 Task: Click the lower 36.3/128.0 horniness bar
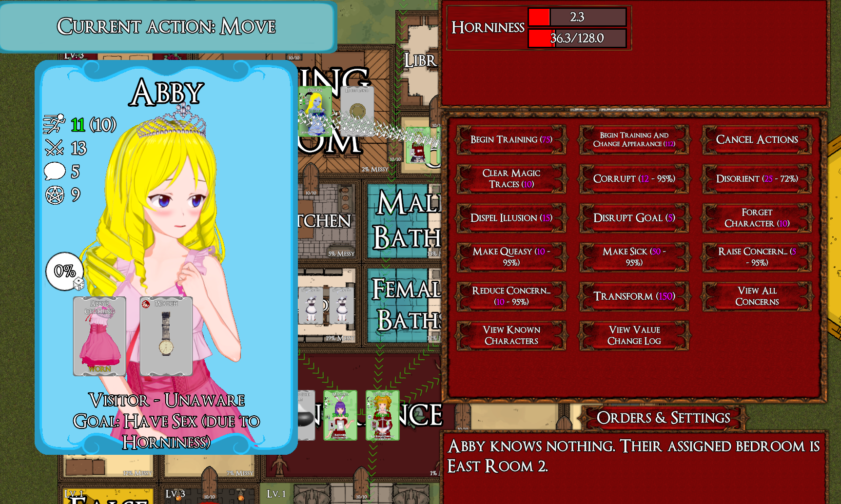pos(577,38)
